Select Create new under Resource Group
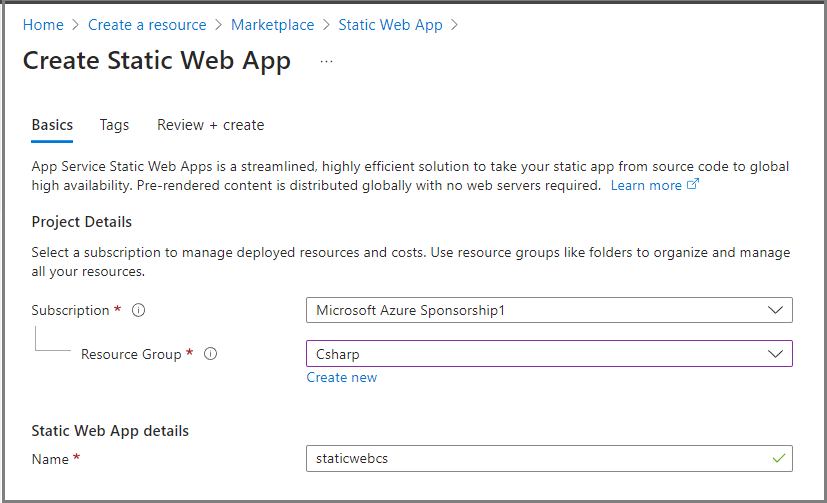827x503 pixels. [x=342, y=378]
